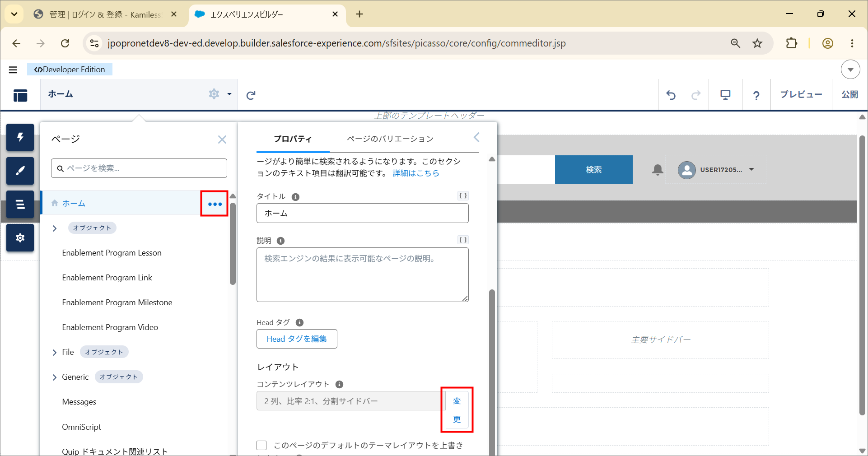Screen dimensions: 868x456
Task: Select the OmniScript page
Action: [82, 427]
